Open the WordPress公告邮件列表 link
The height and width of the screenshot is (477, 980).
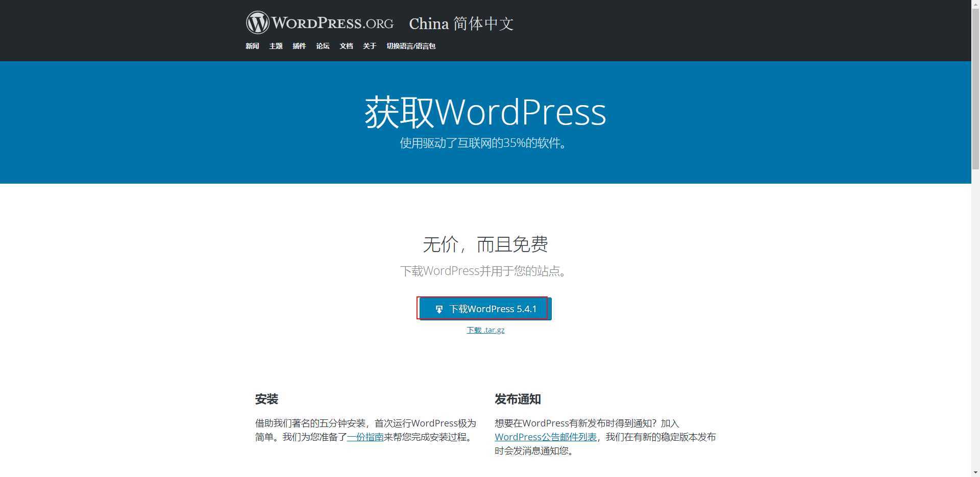[x=546, y=437]
